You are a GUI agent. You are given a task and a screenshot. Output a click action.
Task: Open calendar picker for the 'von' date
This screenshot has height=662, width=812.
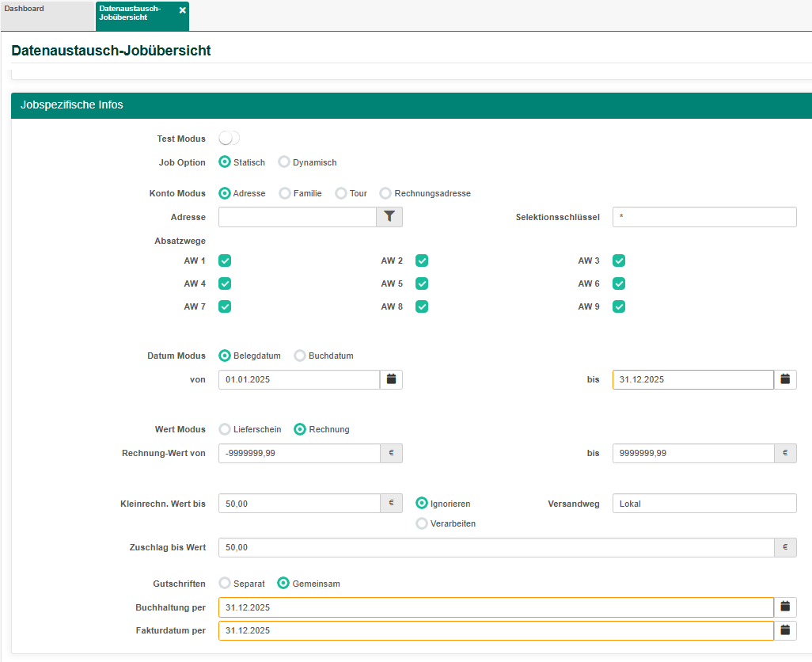391,379
